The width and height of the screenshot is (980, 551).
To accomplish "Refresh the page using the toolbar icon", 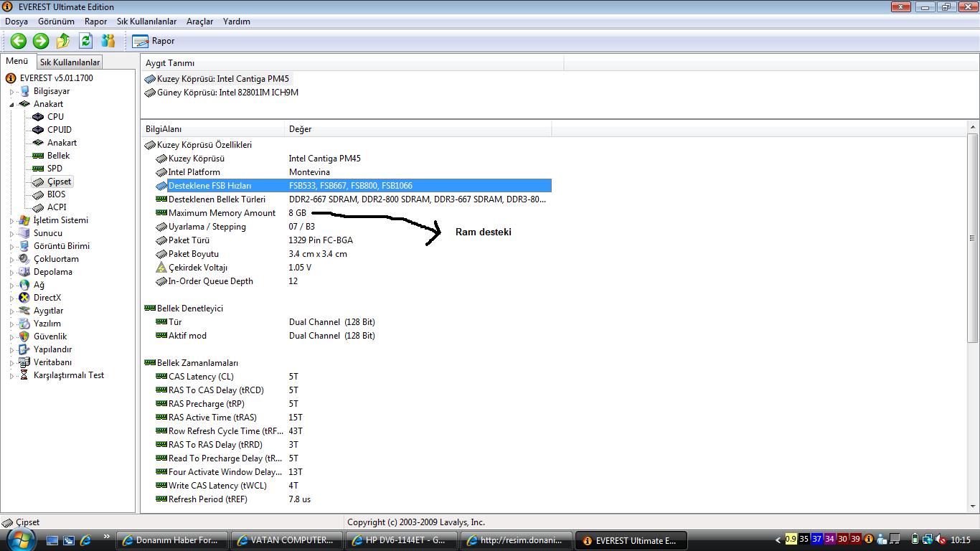I will [x=86, y=41].
